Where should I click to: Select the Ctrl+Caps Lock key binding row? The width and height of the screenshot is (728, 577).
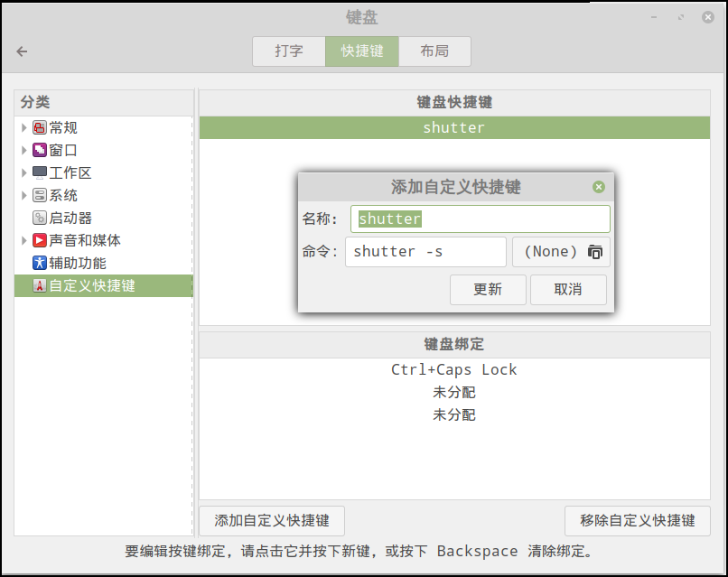point(453,370)
